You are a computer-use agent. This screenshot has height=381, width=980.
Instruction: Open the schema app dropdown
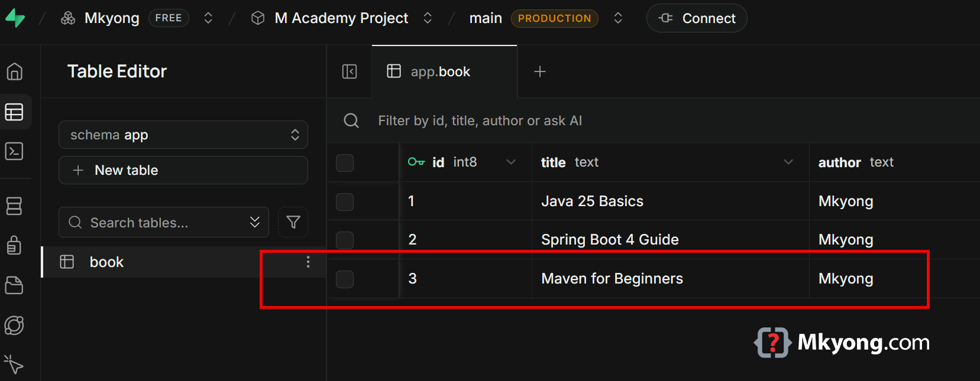(x=183, y=135)
